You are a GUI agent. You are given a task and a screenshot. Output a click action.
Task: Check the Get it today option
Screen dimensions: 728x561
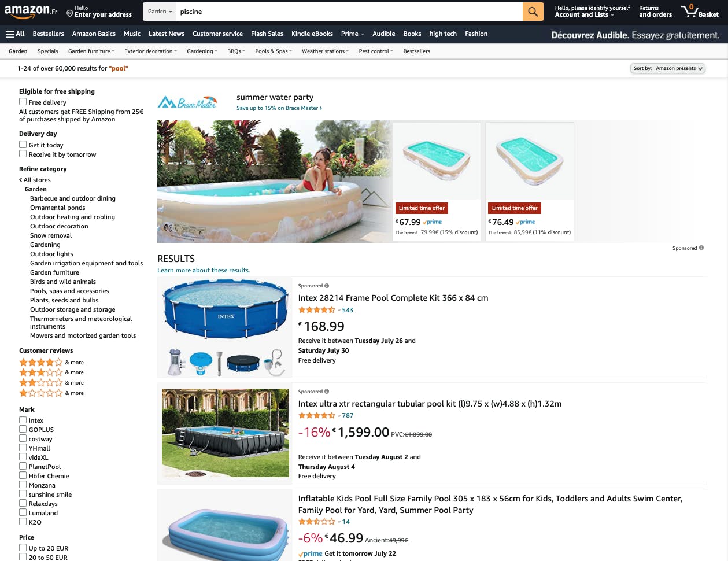click(23, 145)
